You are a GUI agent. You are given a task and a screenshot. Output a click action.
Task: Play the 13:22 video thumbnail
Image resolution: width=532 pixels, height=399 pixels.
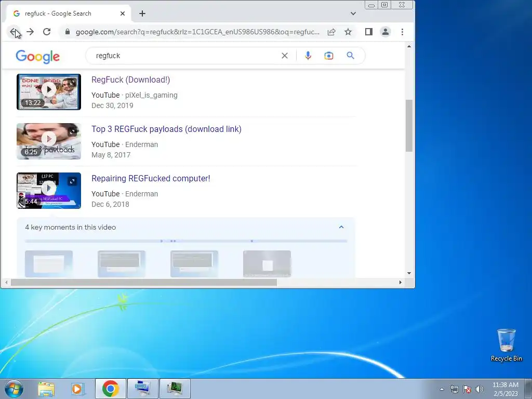[49, 89]
